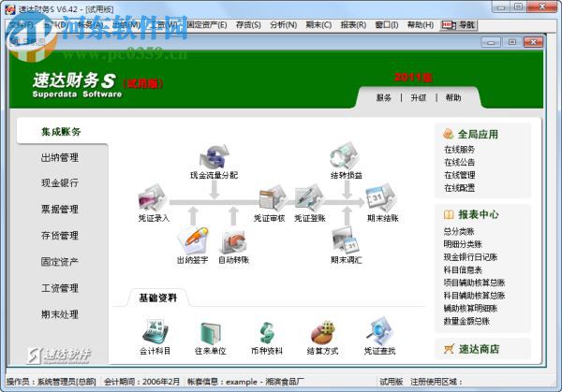Open the 科目辅助核算总账 report link
This screenshot has width=562, height=392.
point(475,296)
